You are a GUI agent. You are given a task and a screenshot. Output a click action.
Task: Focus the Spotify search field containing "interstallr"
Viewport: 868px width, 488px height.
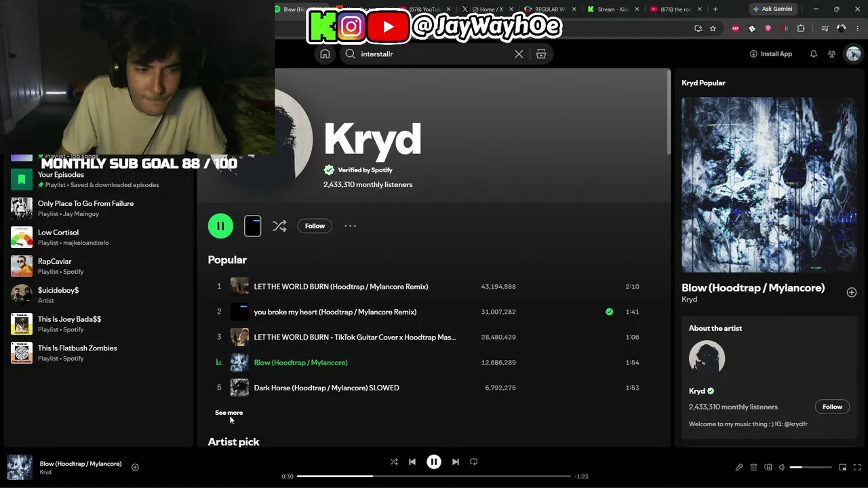[x=434, y=54]
